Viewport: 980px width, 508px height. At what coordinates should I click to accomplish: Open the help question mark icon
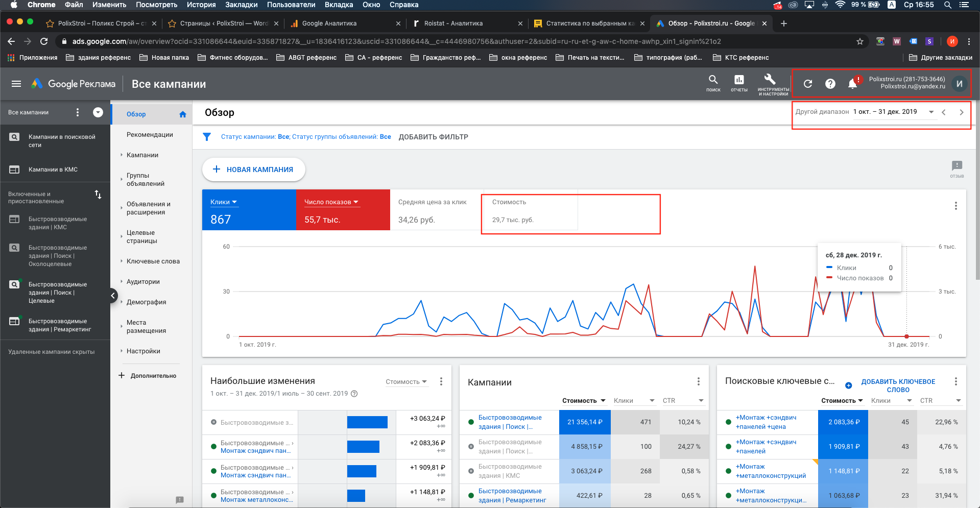(x=830, y=84)
